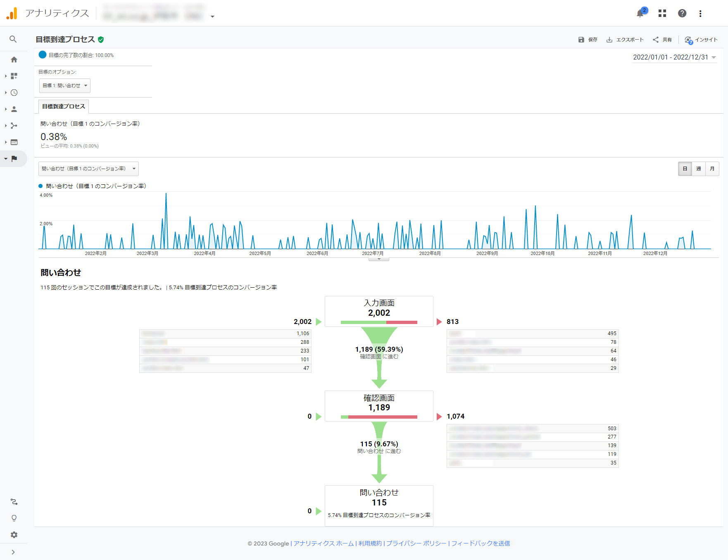The height and width of the screenshot is (560, 728).
Task: Go to Home via house icon
Action: [x=14, y=60]
